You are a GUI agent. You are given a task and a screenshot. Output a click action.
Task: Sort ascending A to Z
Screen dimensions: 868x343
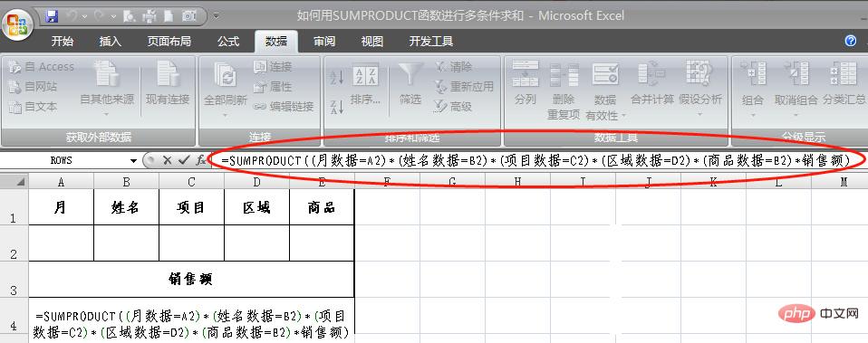coord(337,78)
